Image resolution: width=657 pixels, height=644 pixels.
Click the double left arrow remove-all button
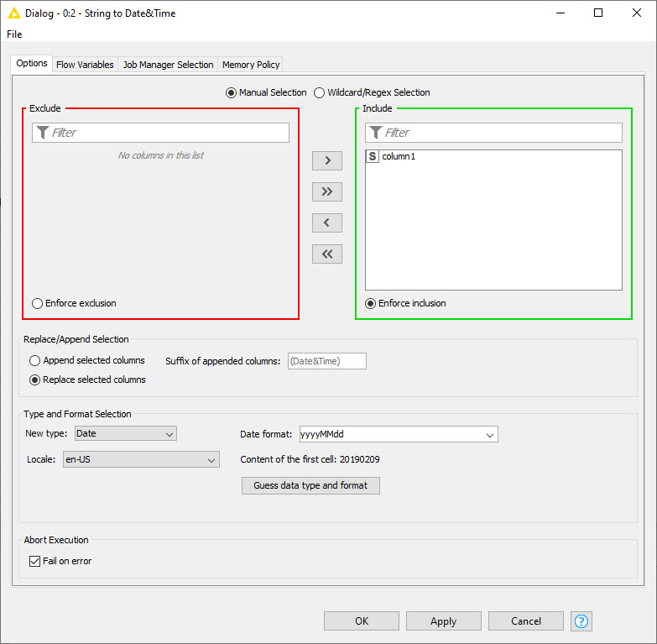click(326, 254)
